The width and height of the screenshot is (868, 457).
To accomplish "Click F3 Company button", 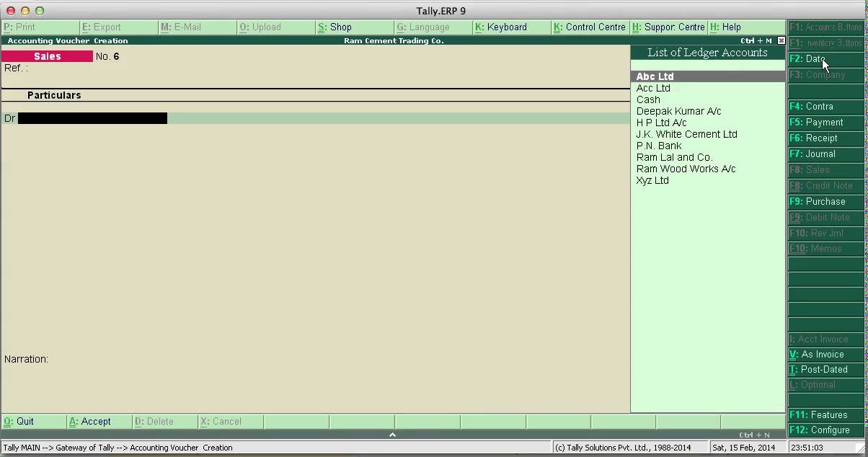I will pyautogui.click(x=825, y=75).
